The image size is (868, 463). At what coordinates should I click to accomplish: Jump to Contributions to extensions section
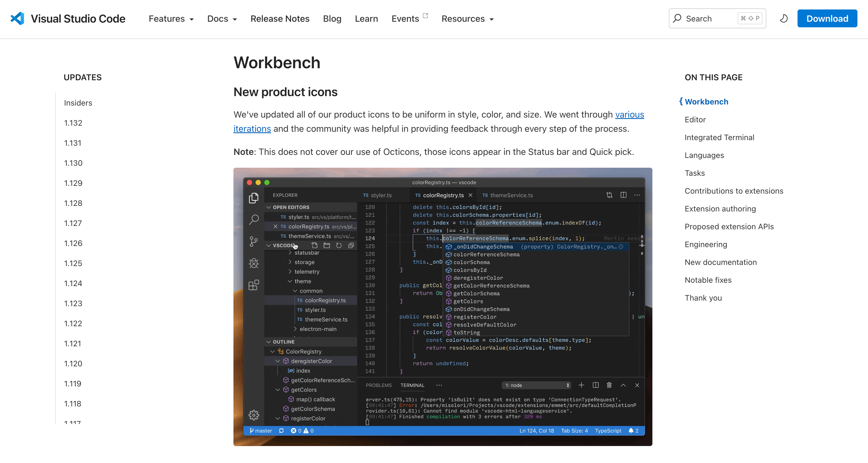click(733, 191)
